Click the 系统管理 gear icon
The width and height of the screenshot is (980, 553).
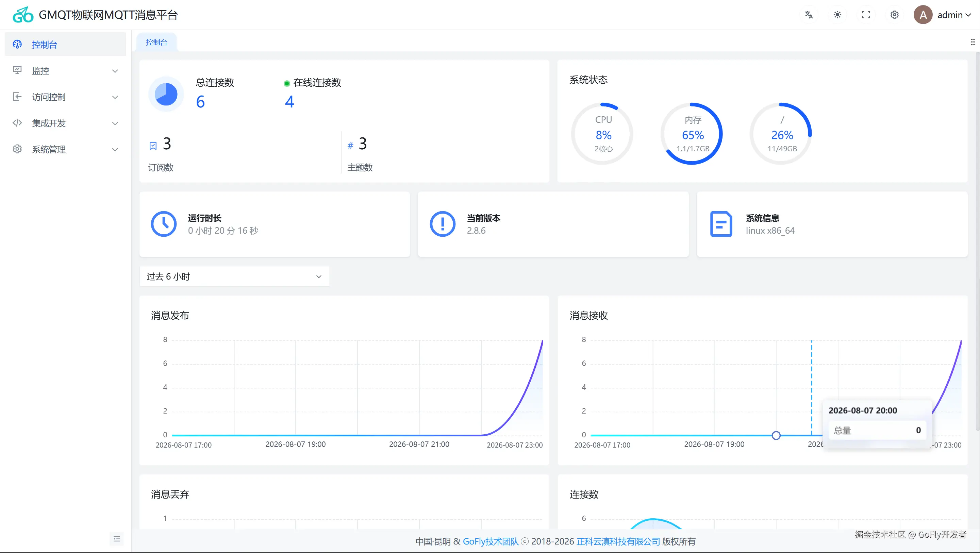(x=17, y=149)
